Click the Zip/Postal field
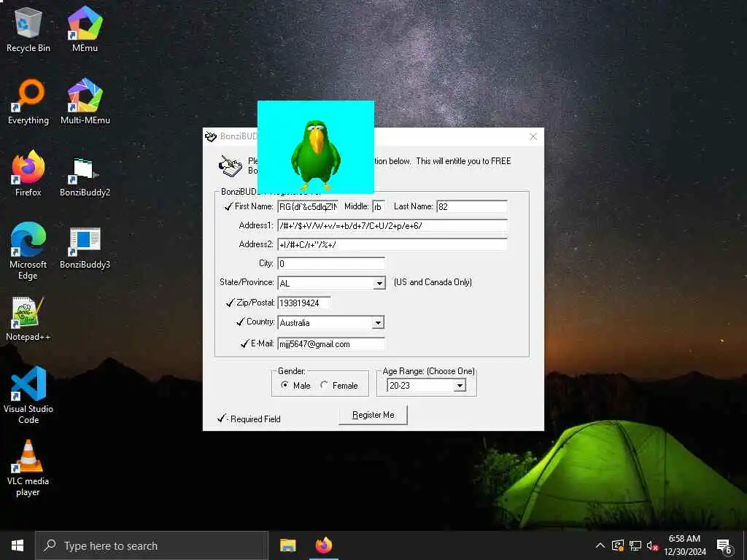 tap(304, 303)
